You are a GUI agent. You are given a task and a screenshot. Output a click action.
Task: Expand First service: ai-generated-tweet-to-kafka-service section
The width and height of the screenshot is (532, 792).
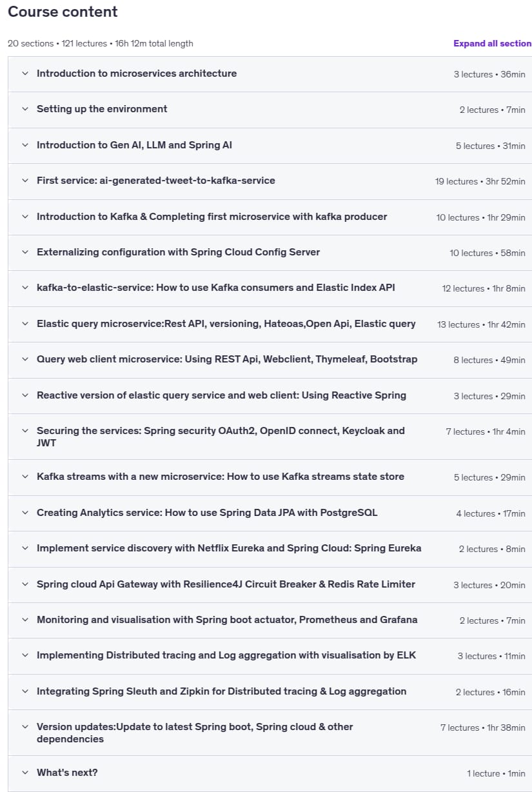(x=270, y=181)
